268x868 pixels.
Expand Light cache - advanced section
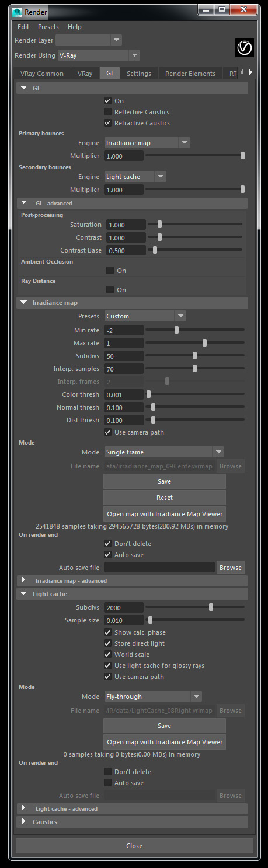pos(133,809)
